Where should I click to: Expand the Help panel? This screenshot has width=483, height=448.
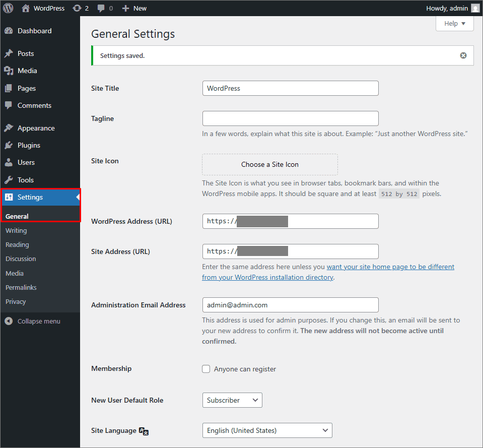click(x=454, y=23)
